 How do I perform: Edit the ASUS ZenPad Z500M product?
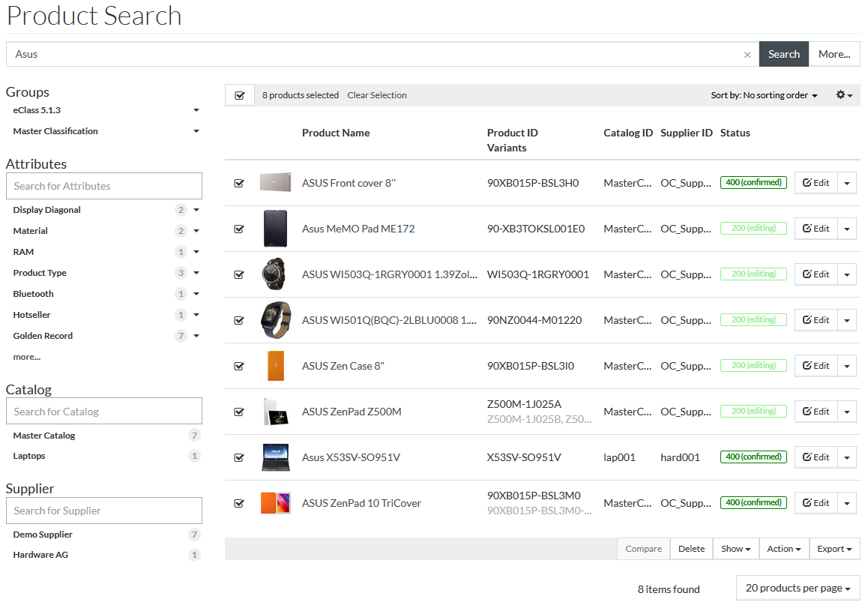pyautogui.click(x=816, y=412)
